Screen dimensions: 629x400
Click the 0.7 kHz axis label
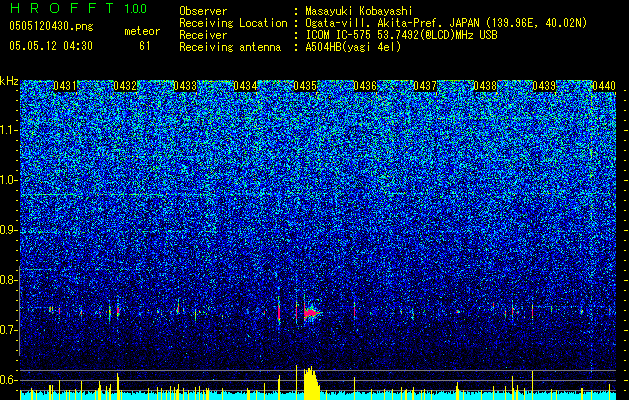pyautogui.click(x=8, y=330)
